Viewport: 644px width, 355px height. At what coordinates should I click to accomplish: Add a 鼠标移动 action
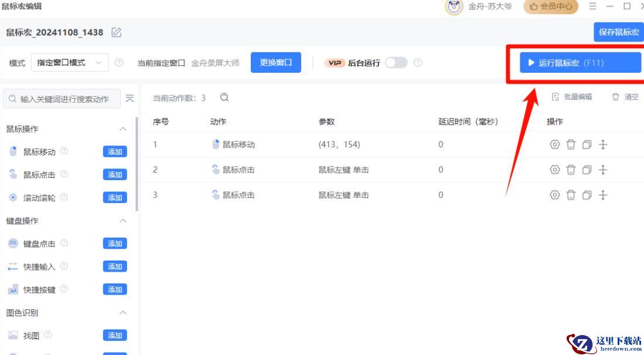pos(115,152)
